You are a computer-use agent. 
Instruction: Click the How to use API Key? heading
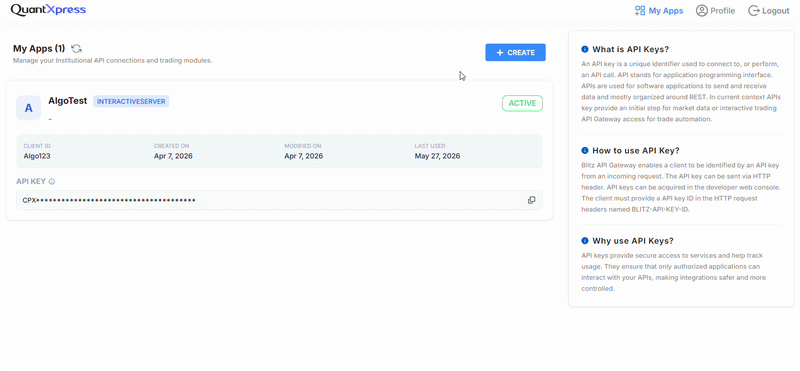tap(636, 151)
